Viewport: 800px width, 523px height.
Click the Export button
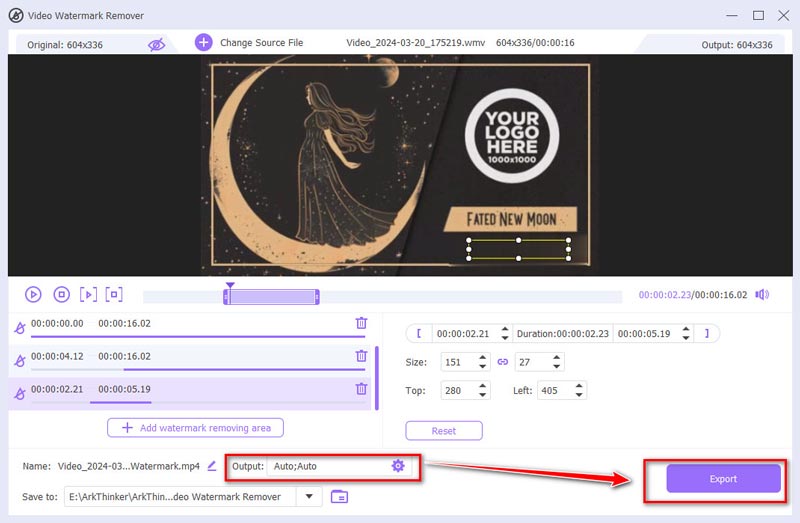(723, 479)
